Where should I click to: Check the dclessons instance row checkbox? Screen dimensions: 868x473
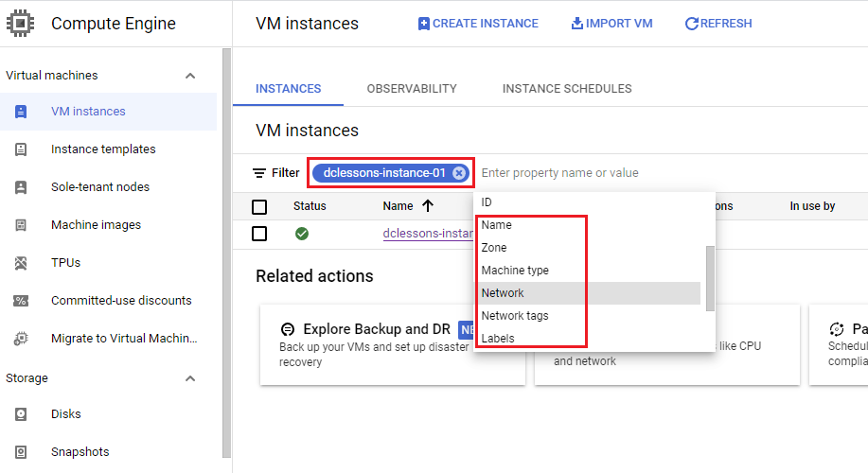click(x=259, y=234)
